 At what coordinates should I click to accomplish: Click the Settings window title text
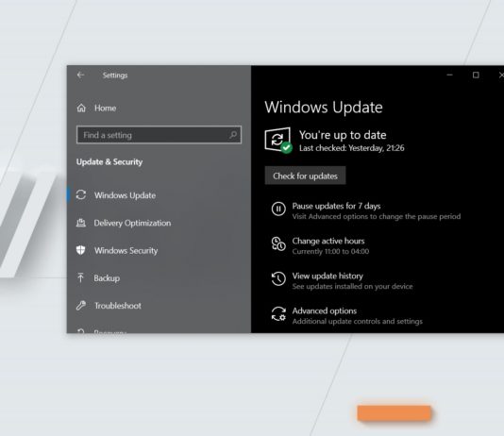[115, 75]
